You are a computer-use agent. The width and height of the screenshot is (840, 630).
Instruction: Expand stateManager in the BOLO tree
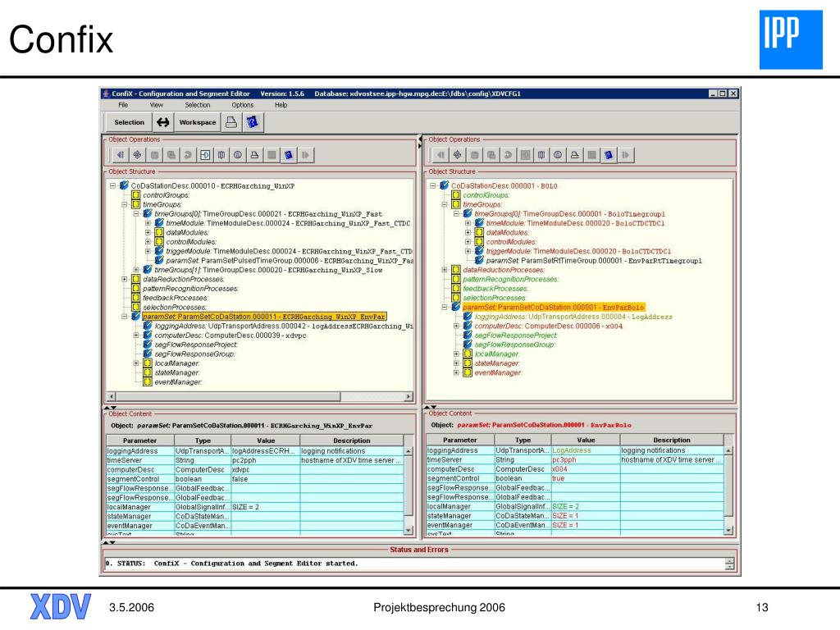pyautogui.click(x=456, y=363)
